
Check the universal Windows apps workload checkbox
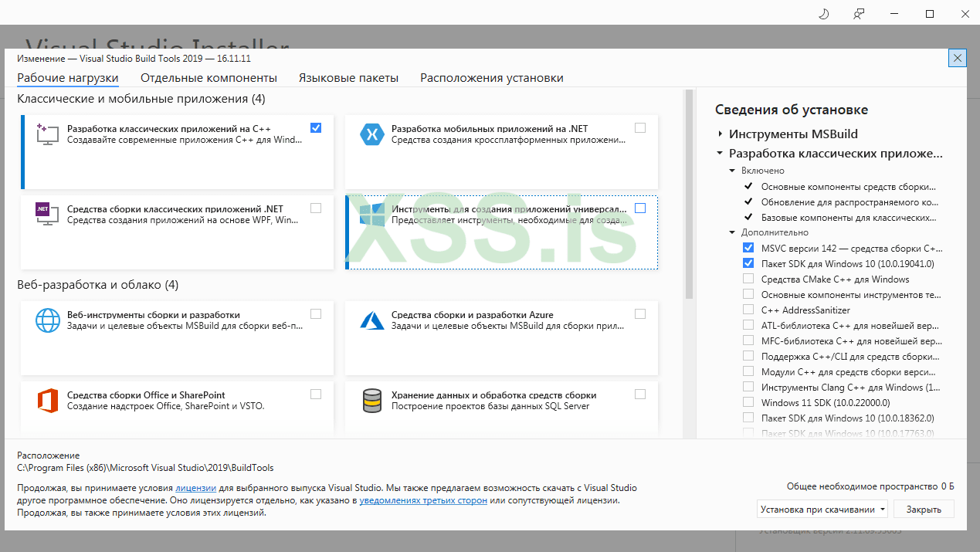click(640, 208)
